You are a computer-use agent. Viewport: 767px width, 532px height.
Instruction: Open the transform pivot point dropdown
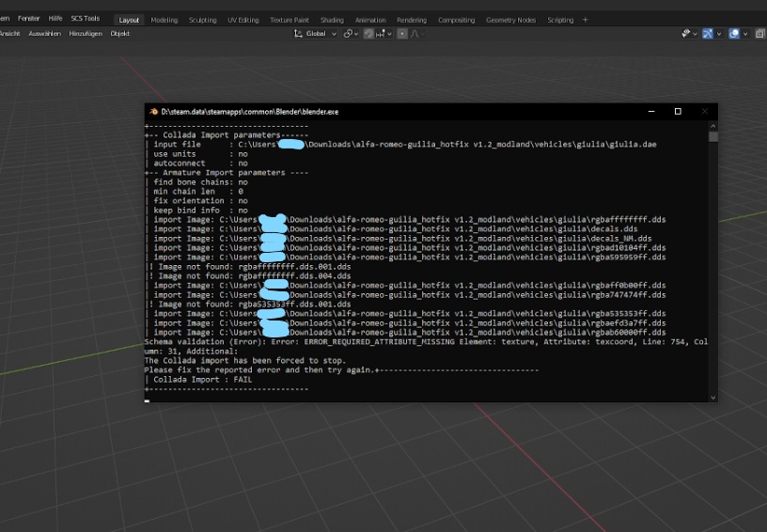tap(351, 34)
